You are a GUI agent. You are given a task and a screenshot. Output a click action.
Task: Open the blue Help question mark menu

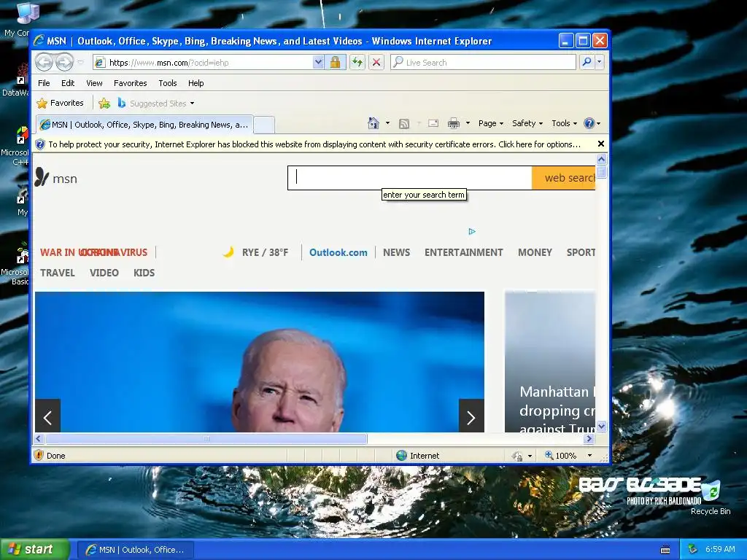click(592, 123)
